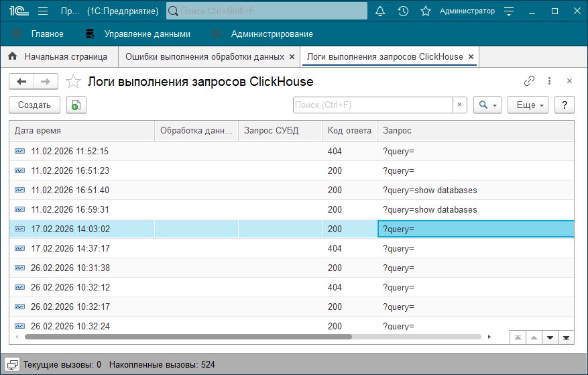
Task: Click ?query=show databases in 16:59:31 row
Action: 430,209
